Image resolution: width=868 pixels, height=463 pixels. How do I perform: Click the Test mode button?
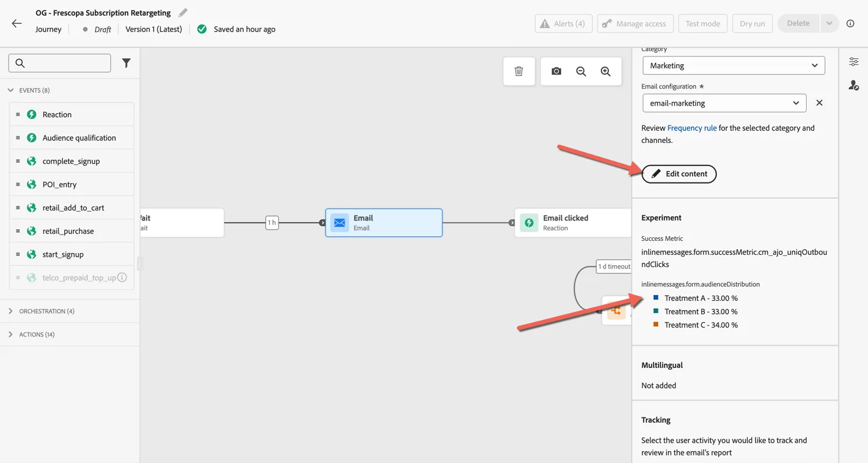coord(703,23)
